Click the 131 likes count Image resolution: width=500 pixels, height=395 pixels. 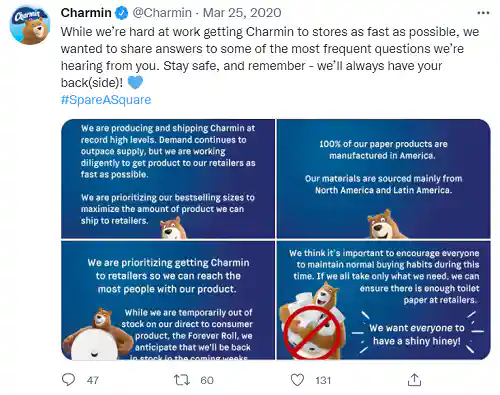pos(323,380)
